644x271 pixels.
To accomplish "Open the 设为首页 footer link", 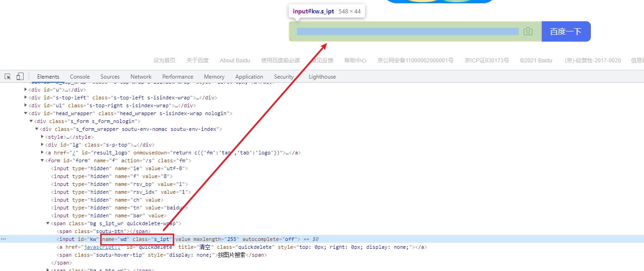I will point(164,60).
